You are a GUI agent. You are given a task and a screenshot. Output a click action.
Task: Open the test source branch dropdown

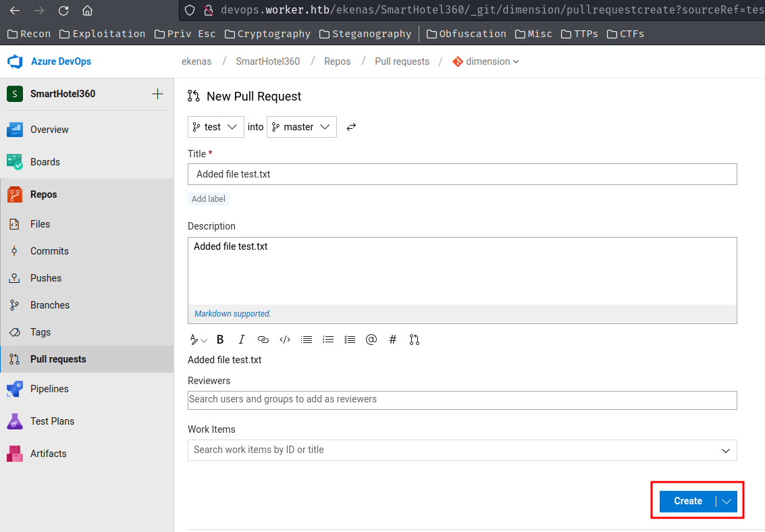click(215, 127)
